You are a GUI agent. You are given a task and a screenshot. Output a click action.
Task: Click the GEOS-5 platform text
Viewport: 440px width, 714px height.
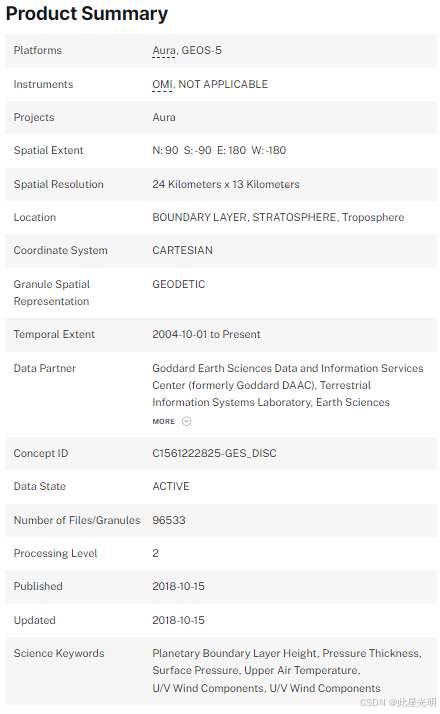point(201,51)
